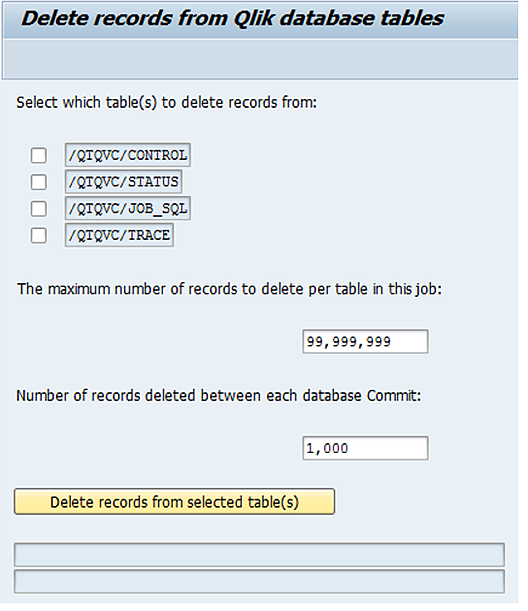Click the 'Select which table(s) to delete records from' label
528x611 pixels.
point(167,103)
